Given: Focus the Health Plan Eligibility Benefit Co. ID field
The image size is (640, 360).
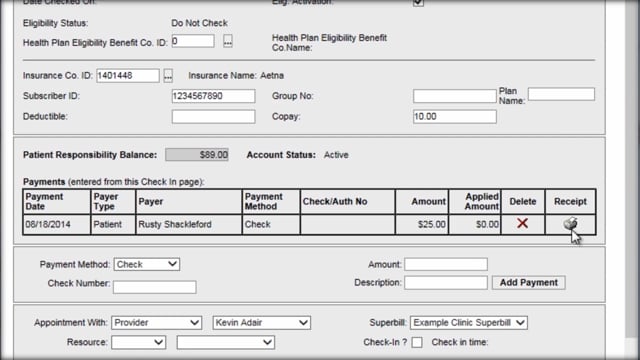Looking at the screenshot, I should pyautogui.click(x=193, y=41).
